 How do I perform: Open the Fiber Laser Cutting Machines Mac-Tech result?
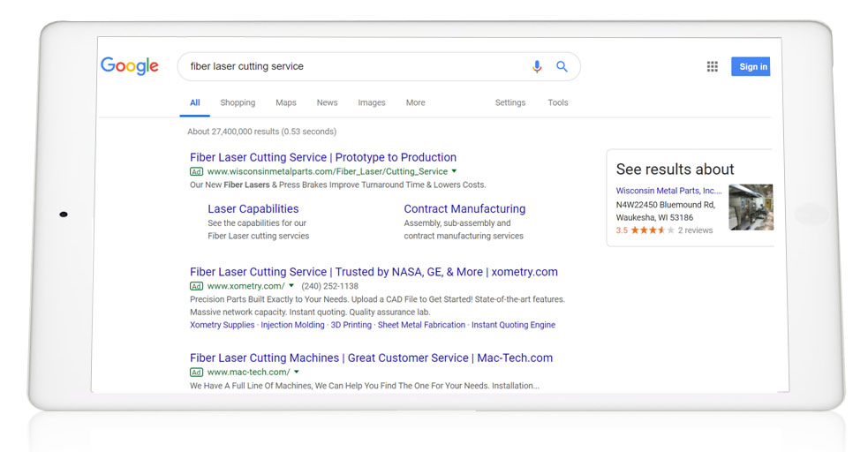371,358
